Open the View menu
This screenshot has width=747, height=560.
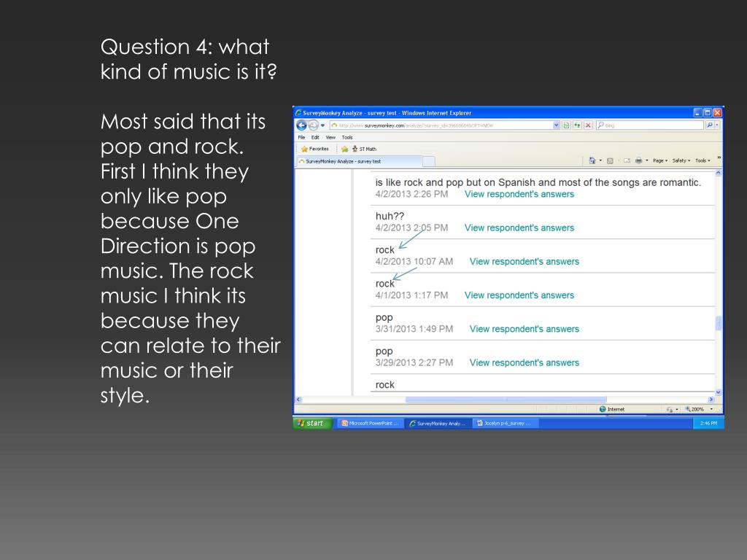coord(330,137)
